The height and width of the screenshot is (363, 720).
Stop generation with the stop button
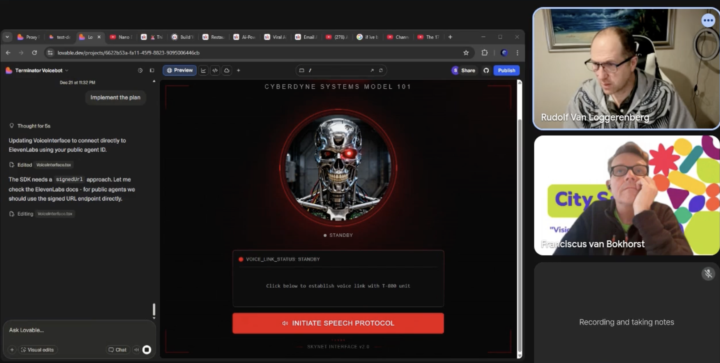click(147, 350)
